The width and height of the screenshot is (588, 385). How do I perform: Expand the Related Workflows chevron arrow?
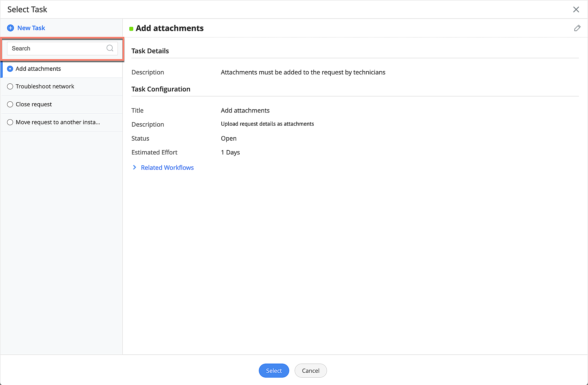(x=134, y=167)
